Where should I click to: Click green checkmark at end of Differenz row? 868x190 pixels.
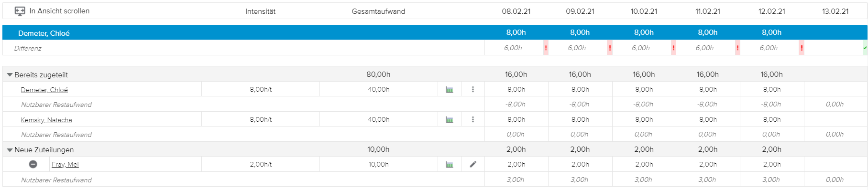tap(865, 48)
